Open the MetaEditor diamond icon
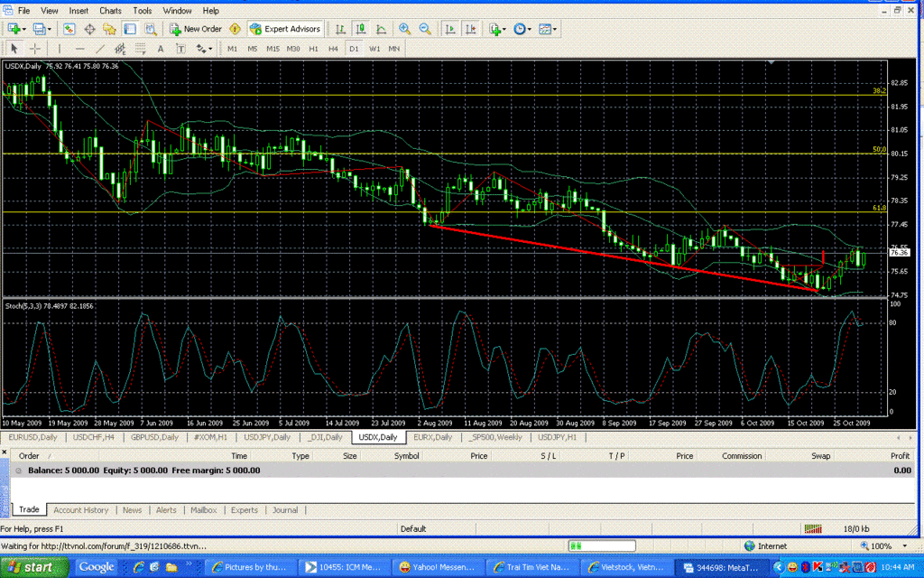Screen dimensions: 924x578 (236, 28)
